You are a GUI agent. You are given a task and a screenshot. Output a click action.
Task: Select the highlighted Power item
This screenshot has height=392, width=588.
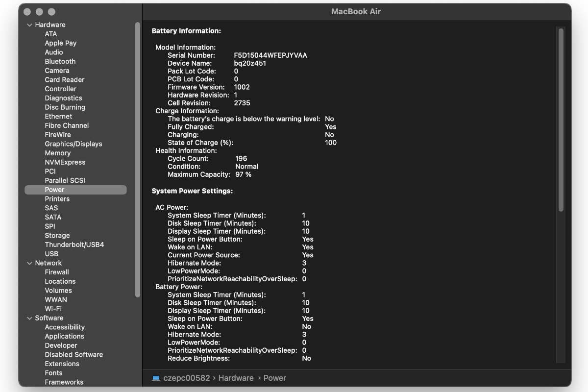click(75, 190)
